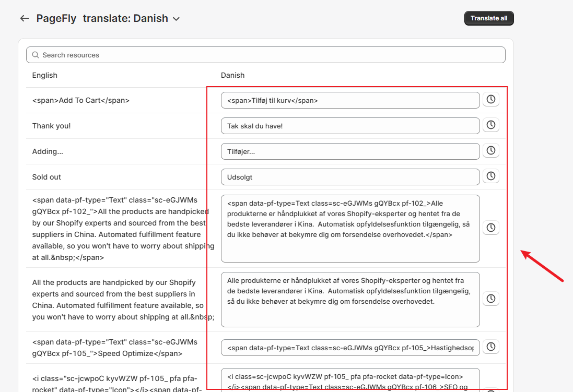The width and height of the screenshot is (573, 392).
Task: Go back using the left arrow icon
Action: [x=25, y=18]
